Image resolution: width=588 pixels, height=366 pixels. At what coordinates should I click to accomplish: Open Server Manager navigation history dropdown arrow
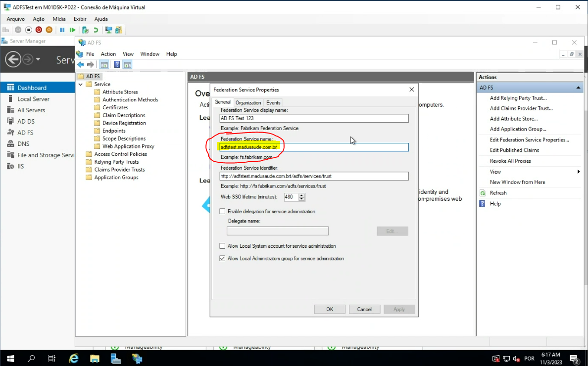pos(38,59)
